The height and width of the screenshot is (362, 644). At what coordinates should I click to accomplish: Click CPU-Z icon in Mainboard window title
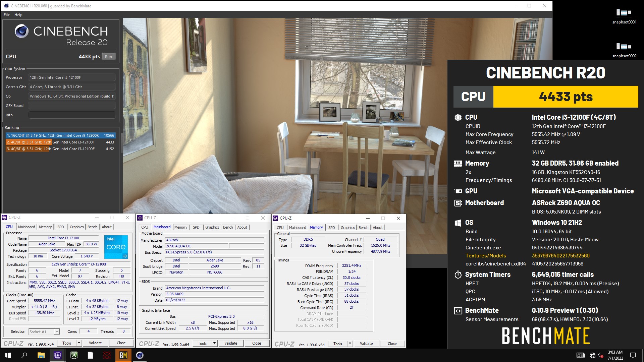point(140,218)
